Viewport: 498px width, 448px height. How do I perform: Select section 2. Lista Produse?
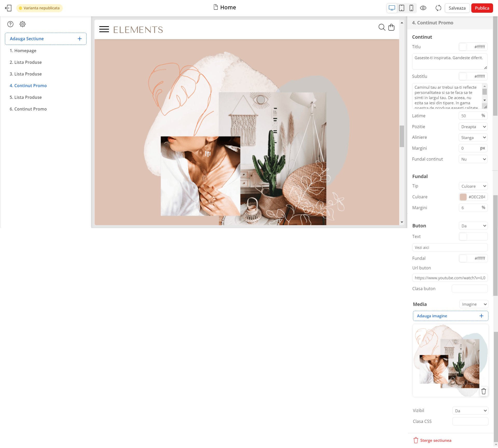pyautogui.click(x=26, y=62)
